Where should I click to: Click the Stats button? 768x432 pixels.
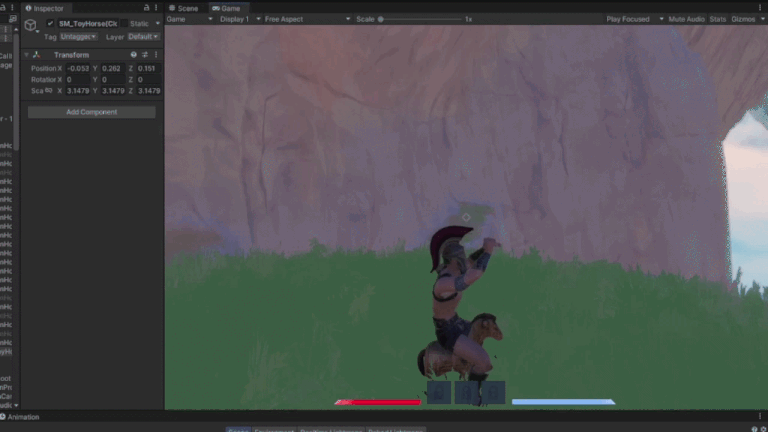click(718, 19)
